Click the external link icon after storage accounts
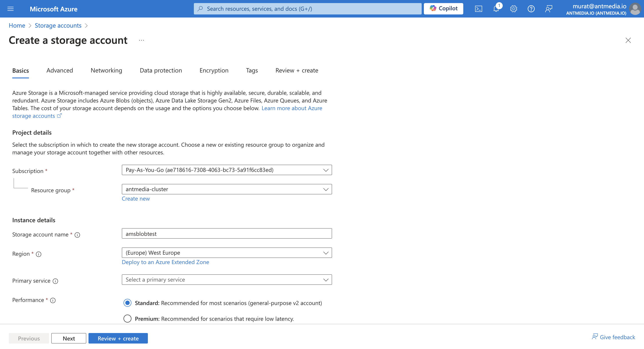The image size is (644, 349). [59, 116]
